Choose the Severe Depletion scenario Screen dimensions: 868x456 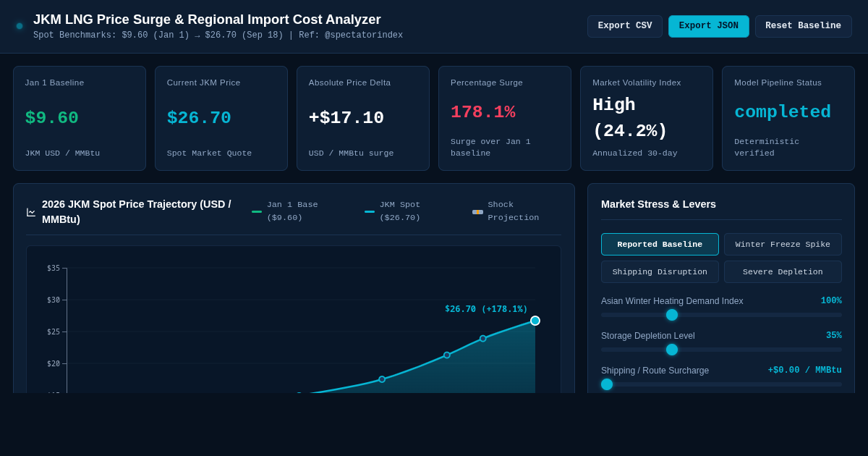pos(783,272)
